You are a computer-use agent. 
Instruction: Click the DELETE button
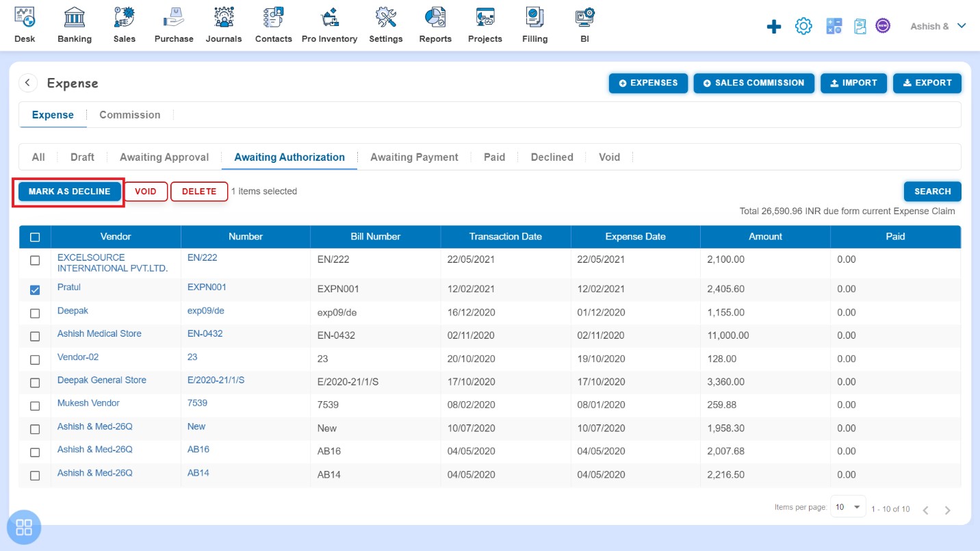(x=199, y=192)
